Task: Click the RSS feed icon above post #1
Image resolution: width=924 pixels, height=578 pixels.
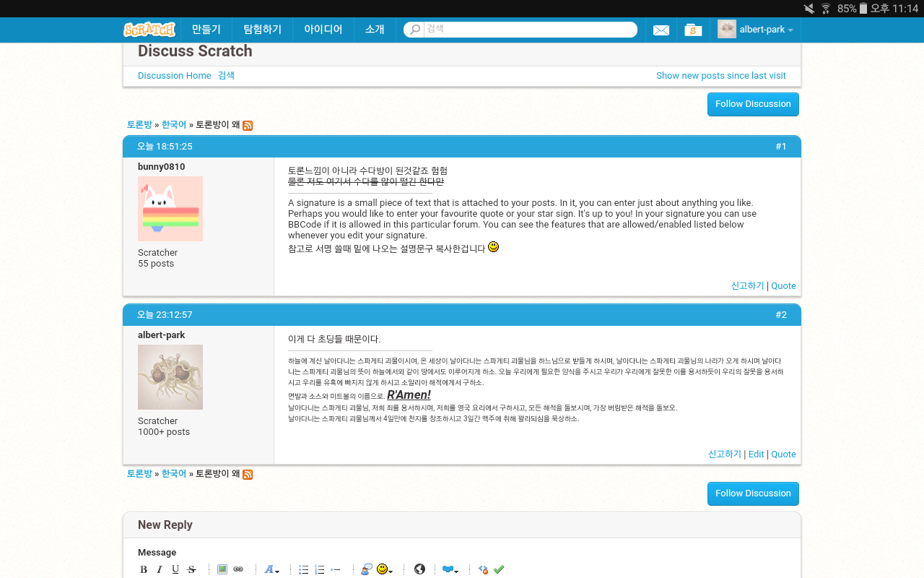Action: [x=248, y=125]
